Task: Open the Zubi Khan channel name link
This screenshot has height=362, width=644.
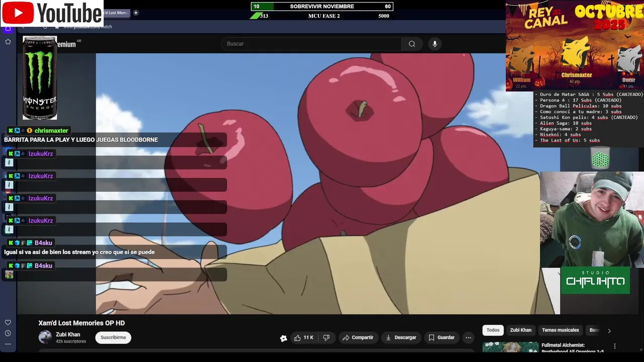Action: click(68, 334)
